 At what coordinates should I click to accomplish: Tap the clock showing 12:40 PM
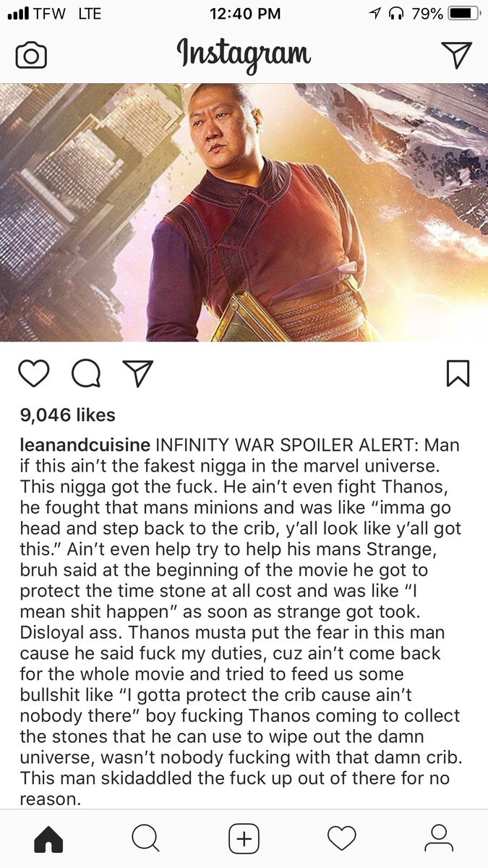click(x=244, y=14)
